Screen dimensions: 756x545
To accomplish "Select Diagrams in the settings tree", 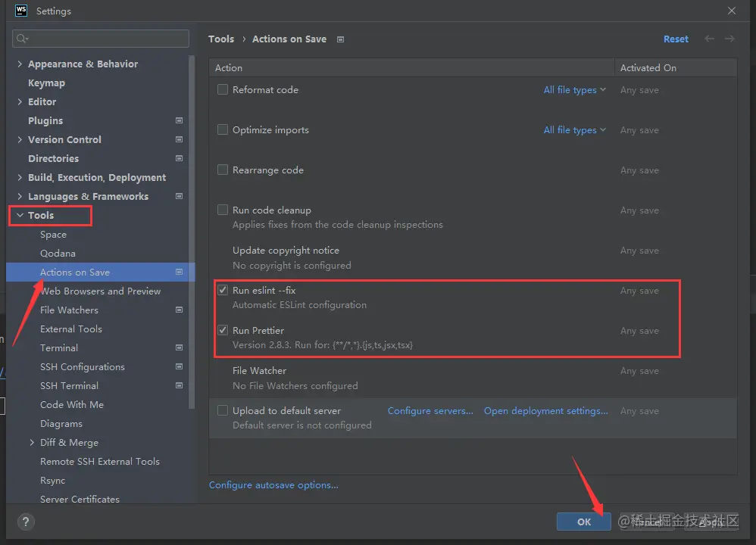I will coord(61,424).
